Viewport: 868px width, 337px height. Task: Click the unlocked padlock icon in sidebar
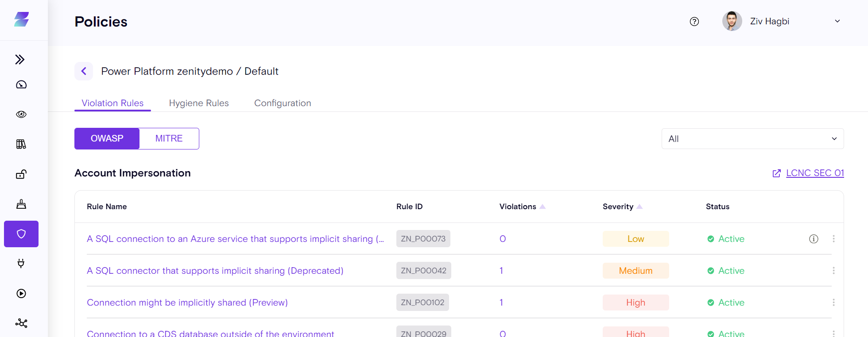[x=21, y=174]
